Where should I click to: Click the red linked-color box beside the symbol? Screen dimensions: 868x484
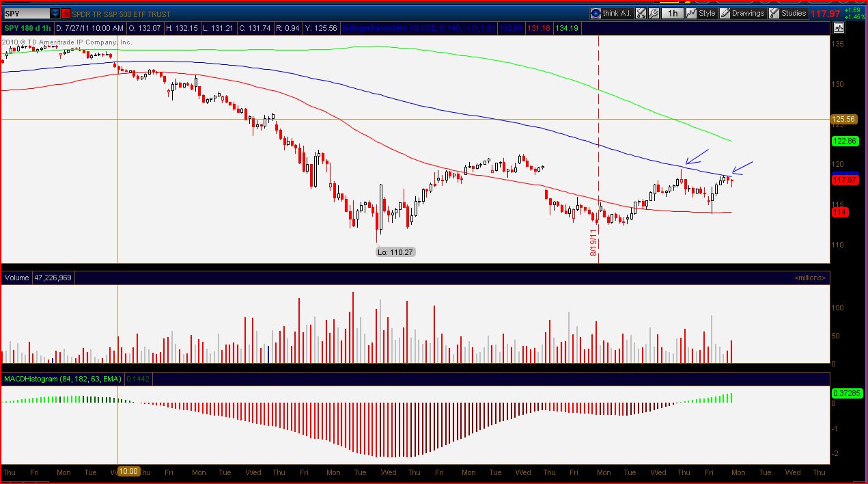(65, 14)
